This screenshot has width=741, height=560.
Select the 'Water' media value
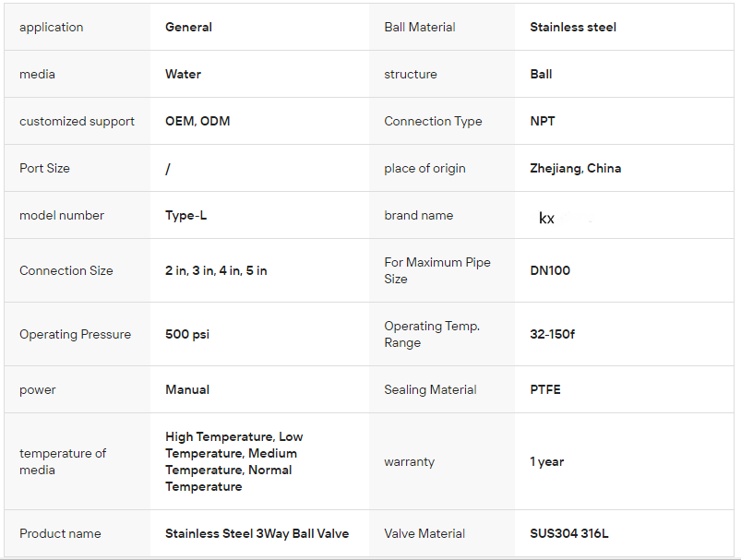tap(183, 74)
